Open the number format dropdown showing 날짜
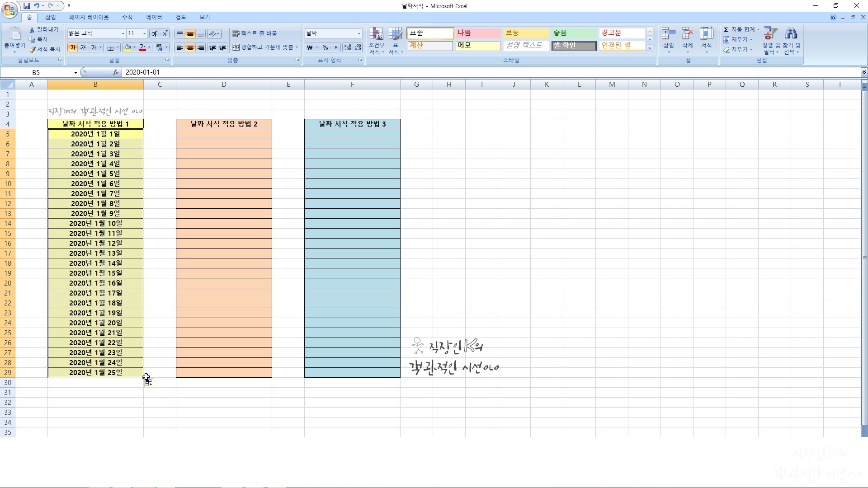The height and width of the screenshot is (488, 868). 359,33
